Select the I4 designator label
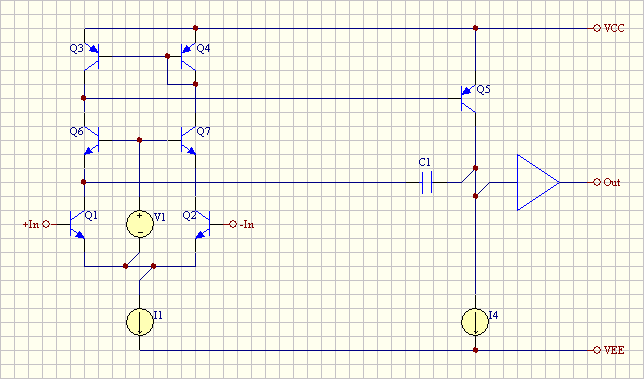The height and width of the screenshot is (379, 644). point(493,315)
